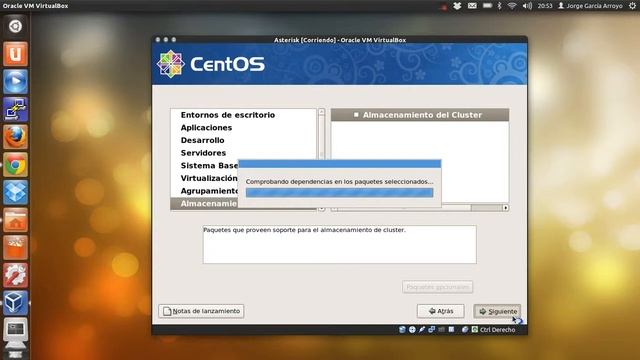Open the Ubuntu Dash home launcher
Screen dimensions: 640x360
point(16,26)
